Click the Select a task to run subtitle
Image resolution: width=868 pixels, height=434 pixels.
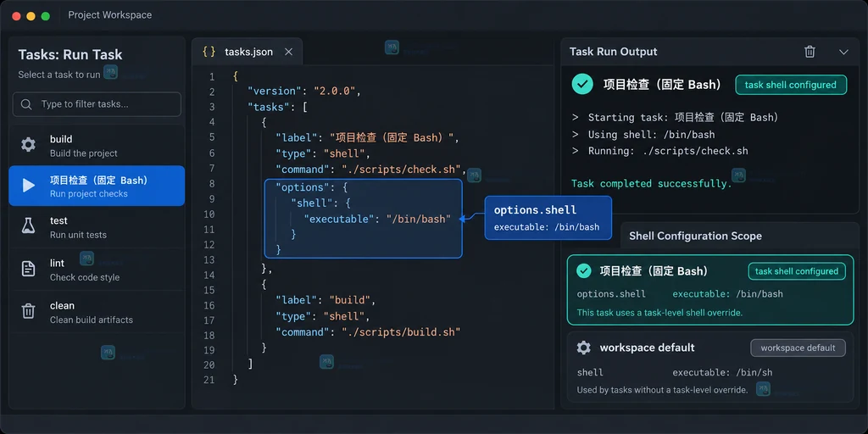coord(59,75)
